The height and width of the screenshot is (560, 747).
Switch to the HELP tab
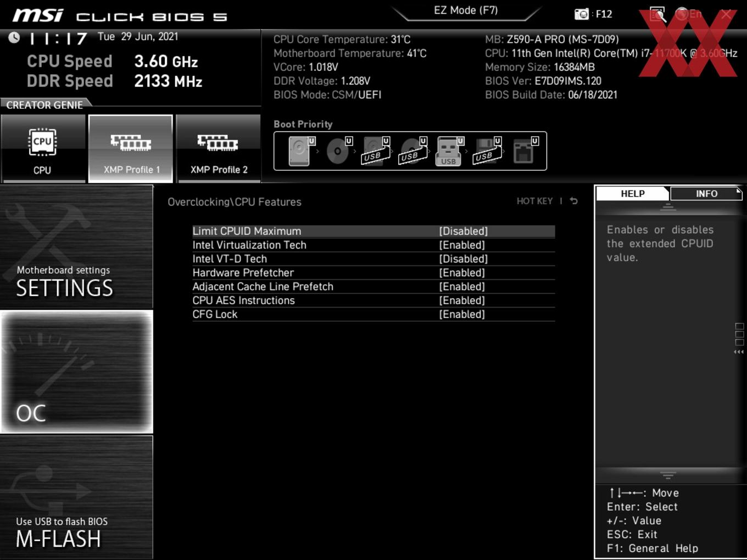pos(632,193)
